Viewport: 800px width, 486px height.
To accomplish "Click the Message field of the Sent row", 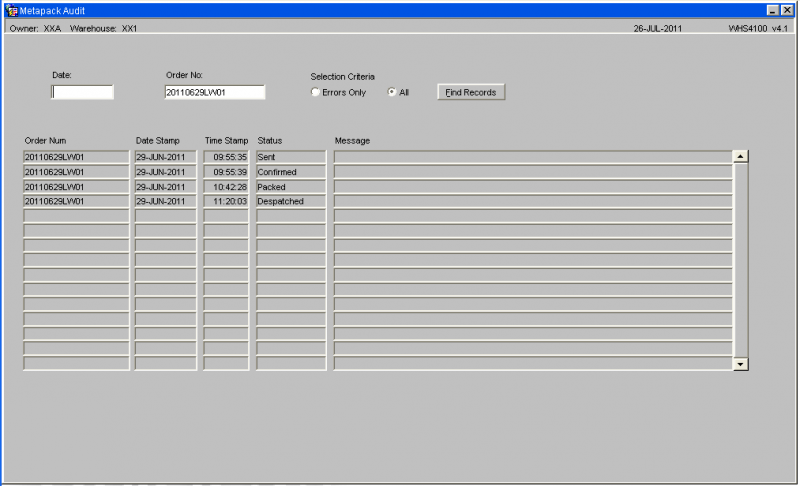I will [x=533, y=157].
